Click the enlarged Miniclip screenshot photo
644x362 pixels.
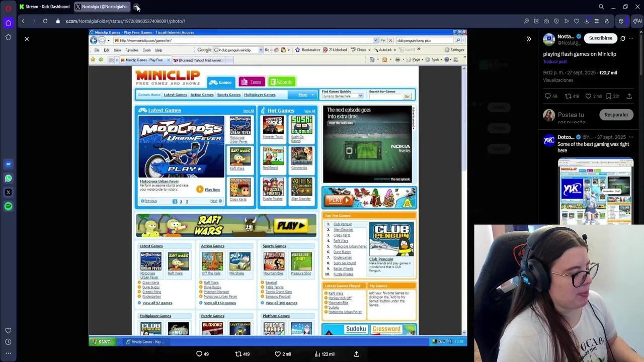(278, 189)
